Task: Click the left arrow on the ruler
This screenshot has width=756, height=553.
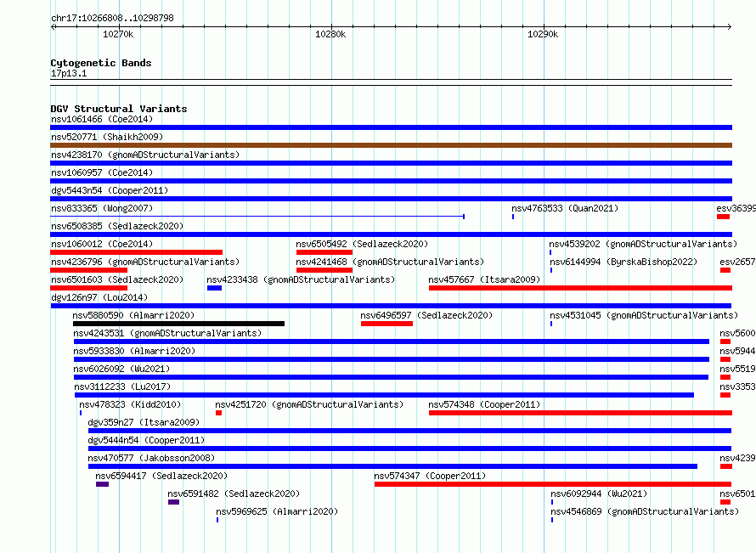Action: coord(53,27)
